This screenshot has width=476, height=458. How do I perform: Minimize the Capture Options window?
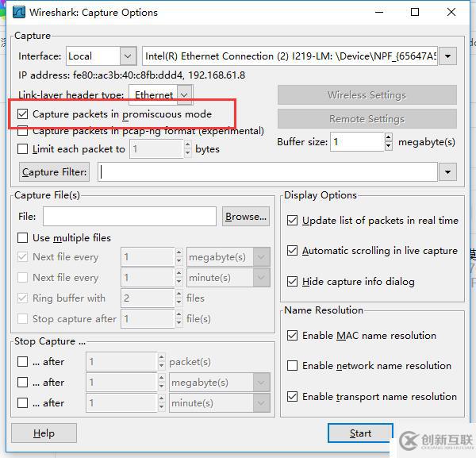[x=379, y=13]
